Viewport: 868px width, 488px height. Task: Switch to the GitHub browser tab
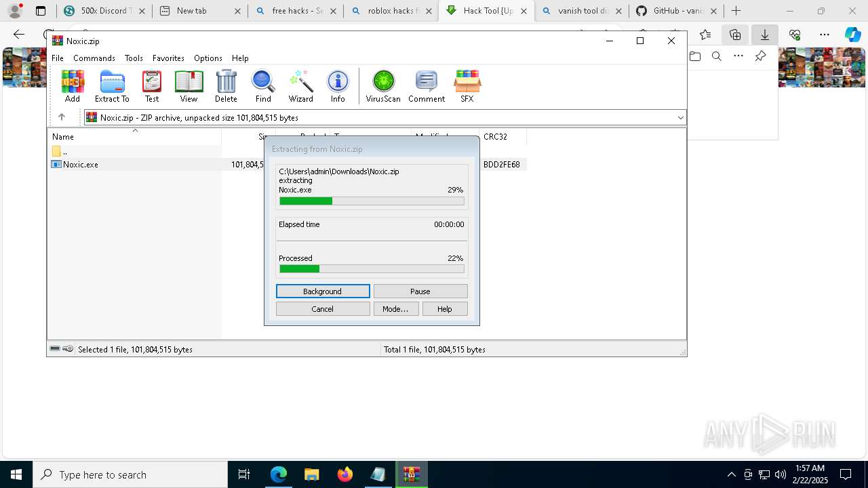[677, 11]
